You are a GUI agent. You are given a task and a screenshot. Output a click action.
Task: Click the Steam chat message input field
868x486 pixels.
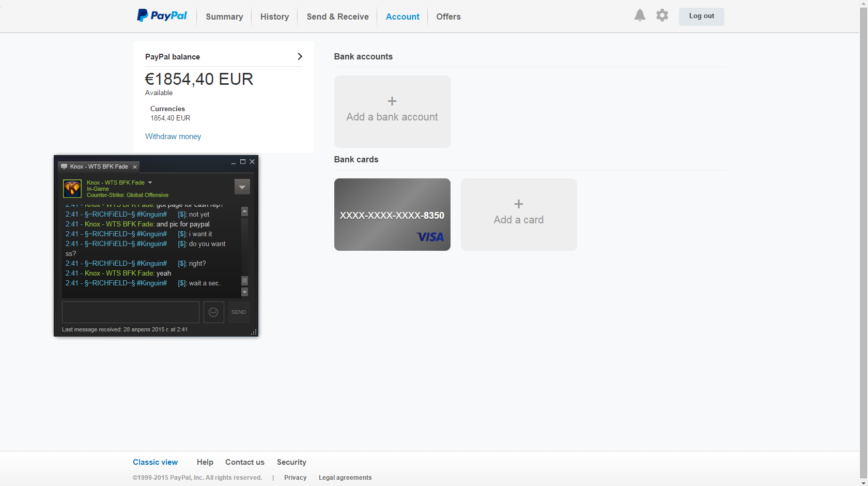pyautogui.click(x=131, y=312)
